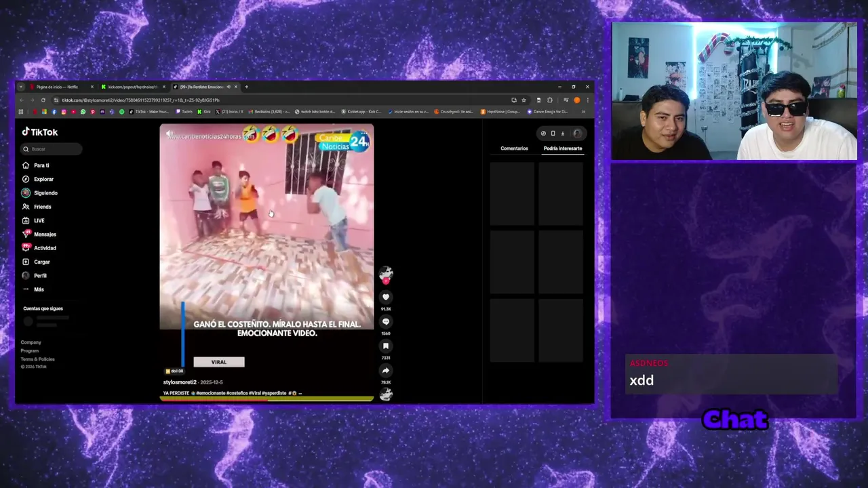The image size is (868, 488).
Task: Click the Buscar search field
Action: click(52, 149)
